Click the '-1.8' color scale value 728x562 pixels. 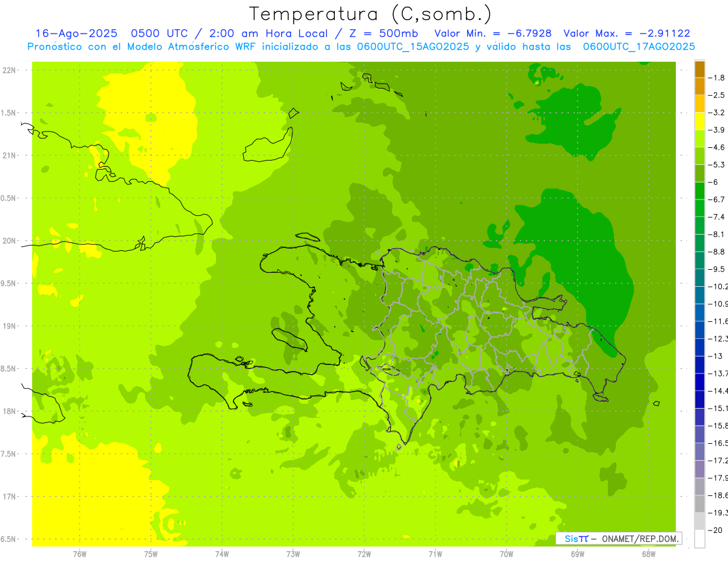pyautogui.click(x=717, y=78)
